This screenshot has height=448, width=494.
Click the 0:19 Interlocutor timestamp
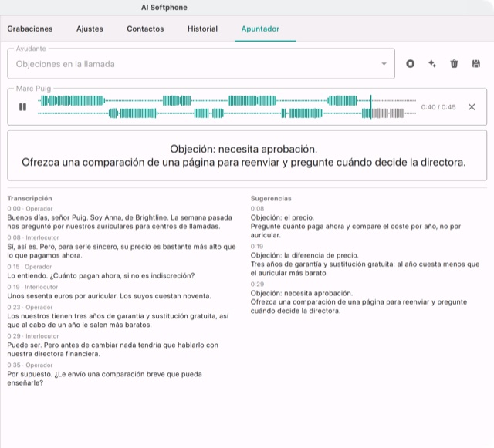pyautogui.click(x=32, y=287)
